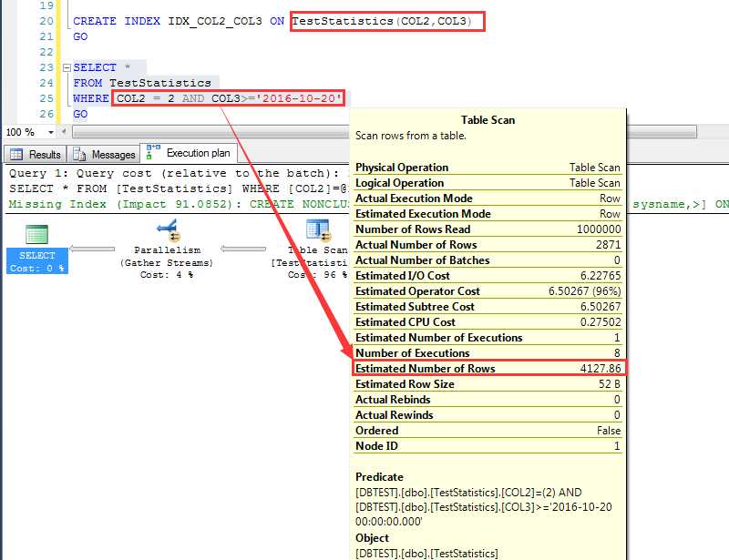Click the 'Node ID' row
The image size is (729, 560).
tap(488, 446)
